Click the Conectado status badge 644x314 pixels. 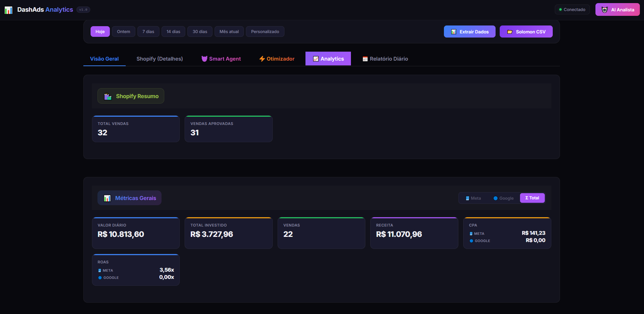pos(572,10)
